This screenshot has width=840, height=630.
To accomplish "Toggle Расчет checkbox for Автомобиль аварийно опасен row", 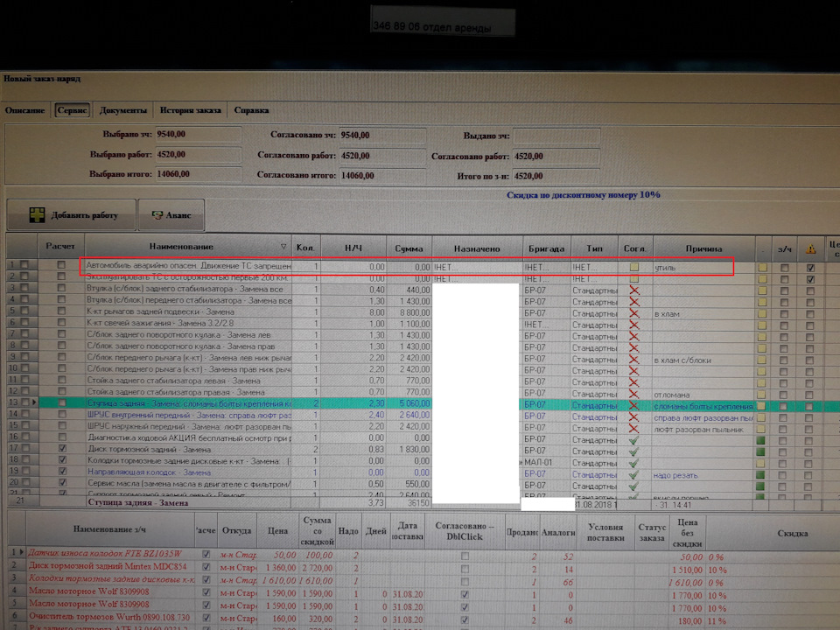I will click(x=61, y=264).
